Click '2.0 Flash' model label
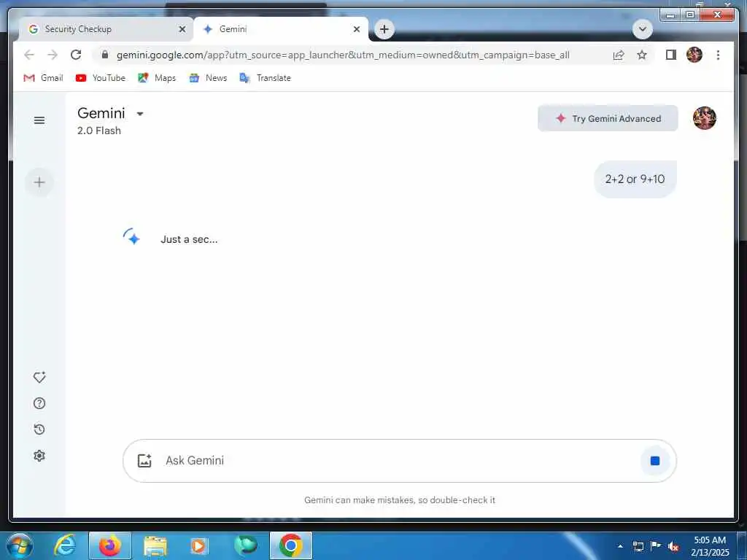Screen dimensions: 747x560 (99, 131)
